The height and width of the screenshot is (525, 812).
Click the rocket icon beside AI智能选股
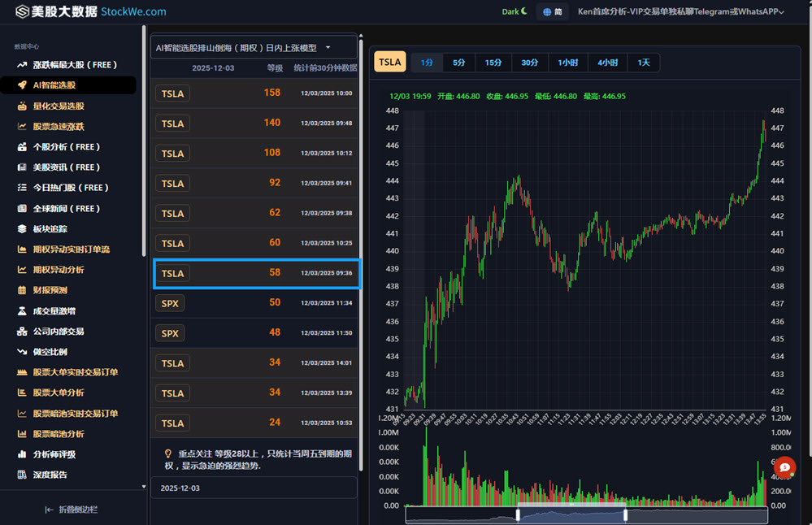(23, 85)
